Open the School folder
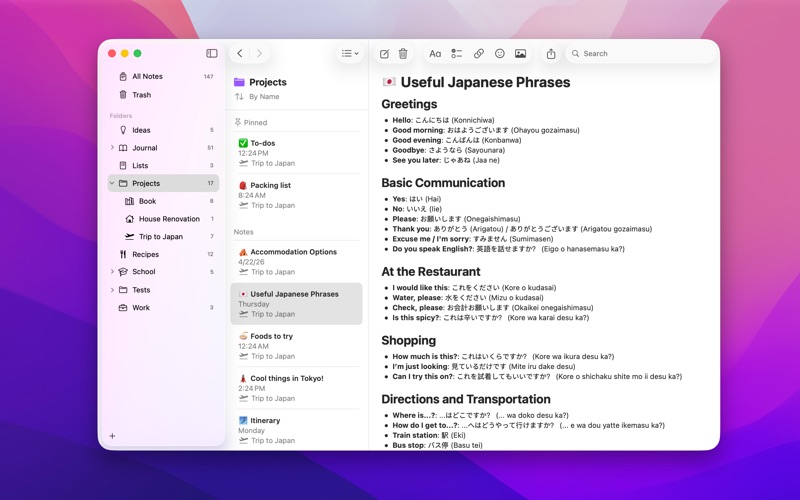The height and width of the screenshot is (500, 800). 163,272
